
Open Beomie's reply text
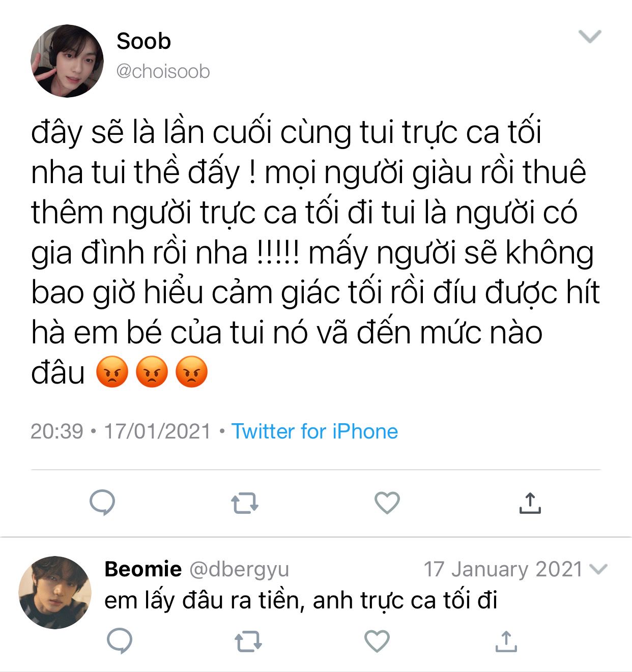coord(301,601)
